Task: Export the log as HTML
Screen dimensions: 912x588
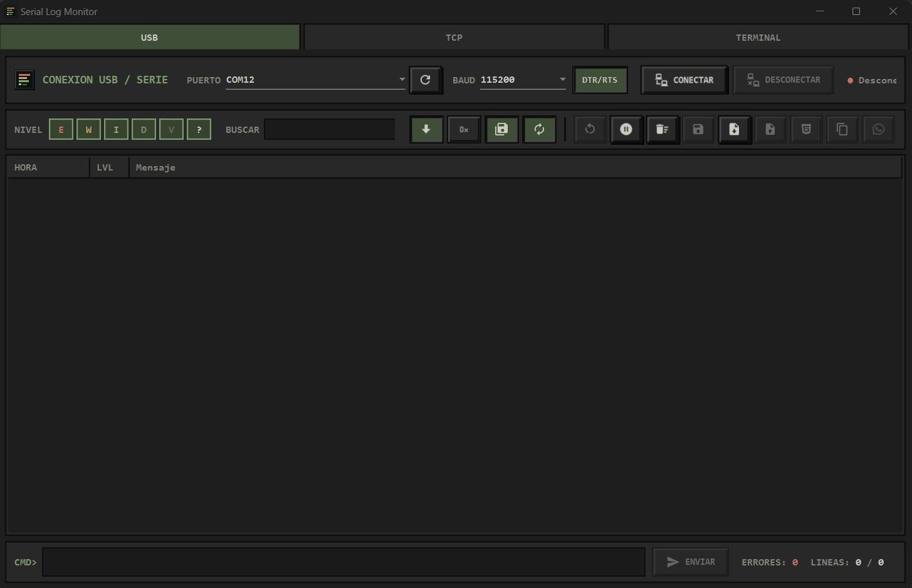Action: pyautogui.click(x=806, y=130)
